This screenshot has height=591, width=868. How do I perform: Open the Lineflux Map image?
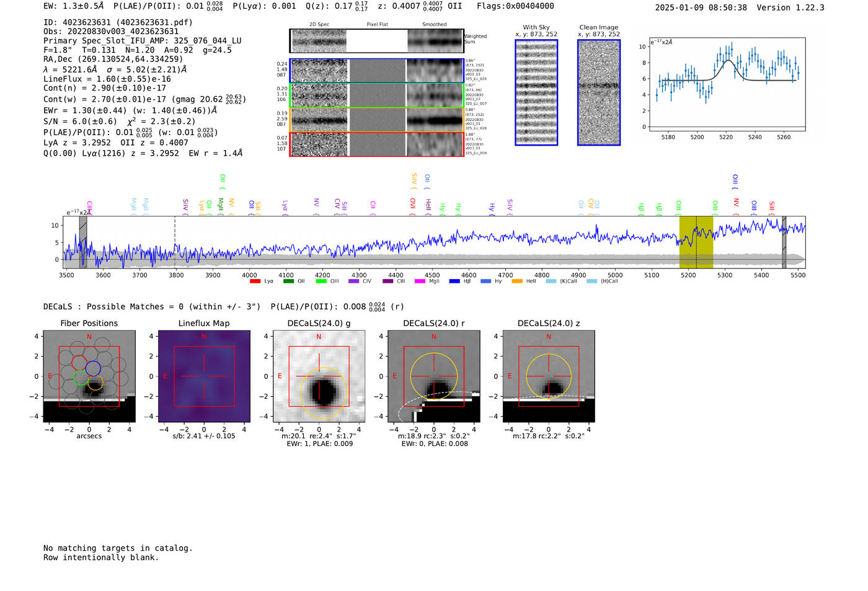[204, 376]
